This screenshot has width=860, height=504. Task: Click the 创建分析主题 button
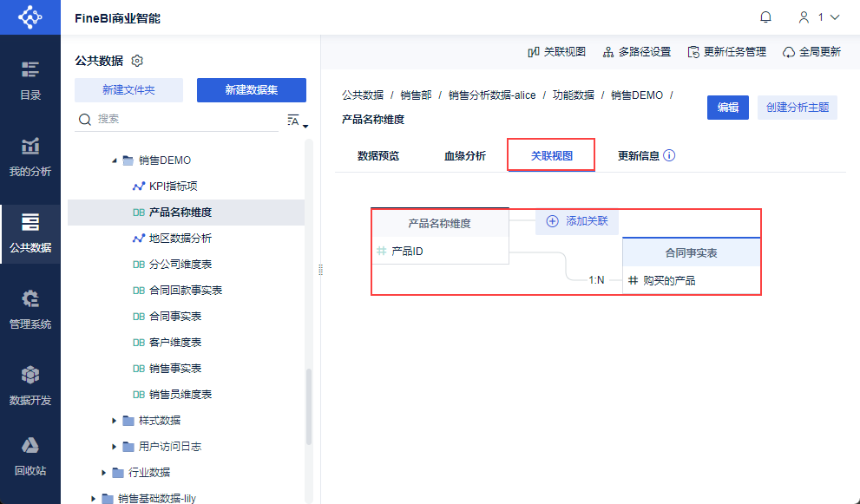click(x=798, y=108)
